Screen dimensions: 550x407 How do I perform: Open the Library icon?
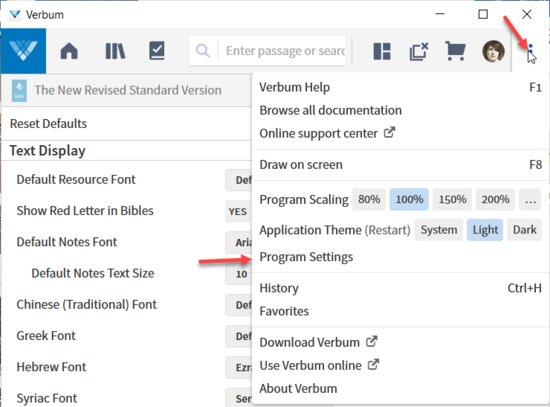[115, 51]
